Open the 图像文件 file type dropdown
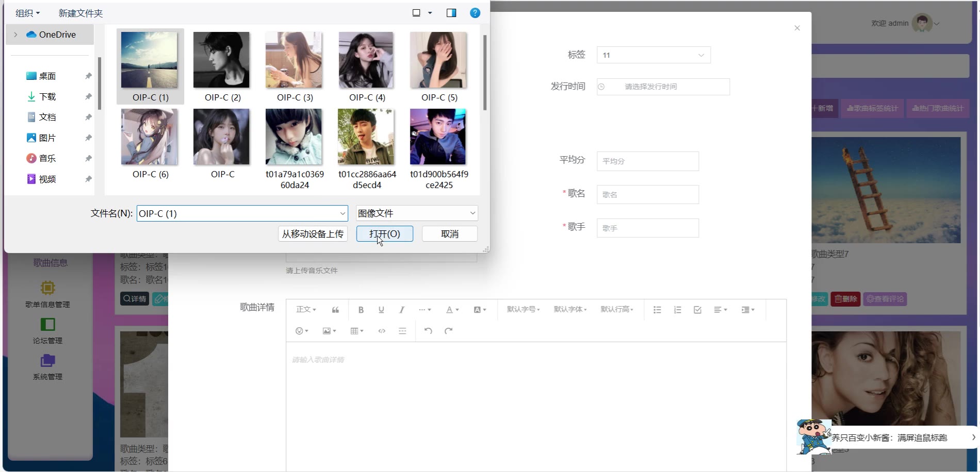 point(416,213)
